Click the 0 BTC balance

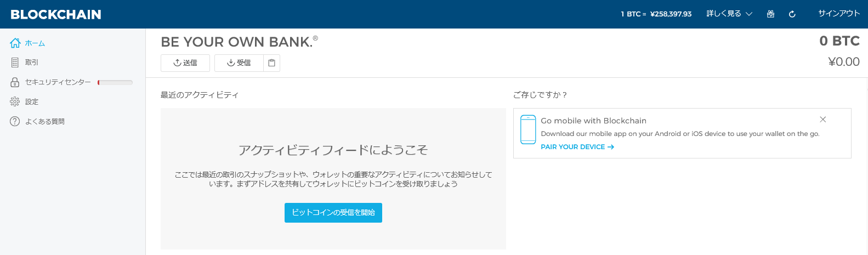point(839,41)
